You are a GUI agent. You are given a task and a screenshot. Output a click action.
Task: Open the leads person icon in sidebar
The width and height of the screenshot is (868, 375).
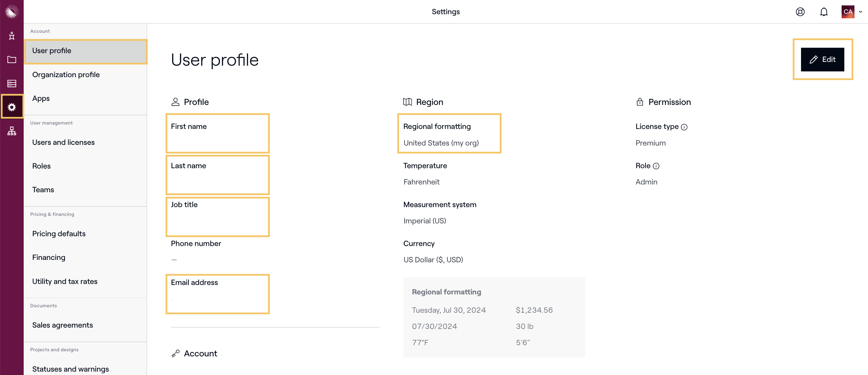12,36
